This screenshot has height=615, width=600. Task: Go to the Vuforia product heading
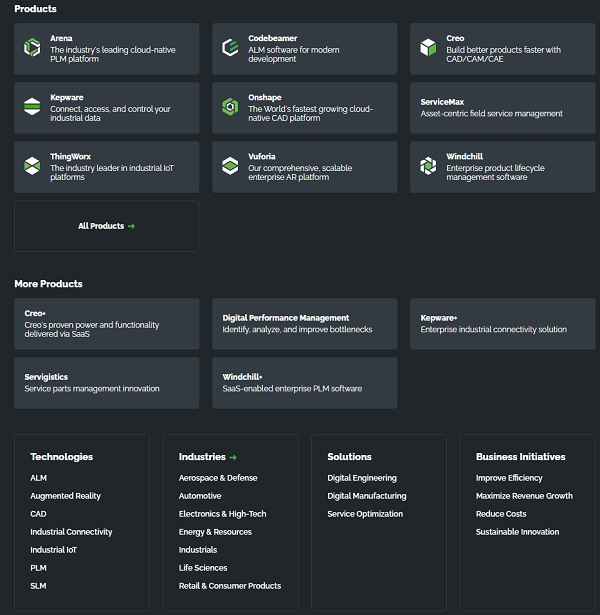coord(262,156)
